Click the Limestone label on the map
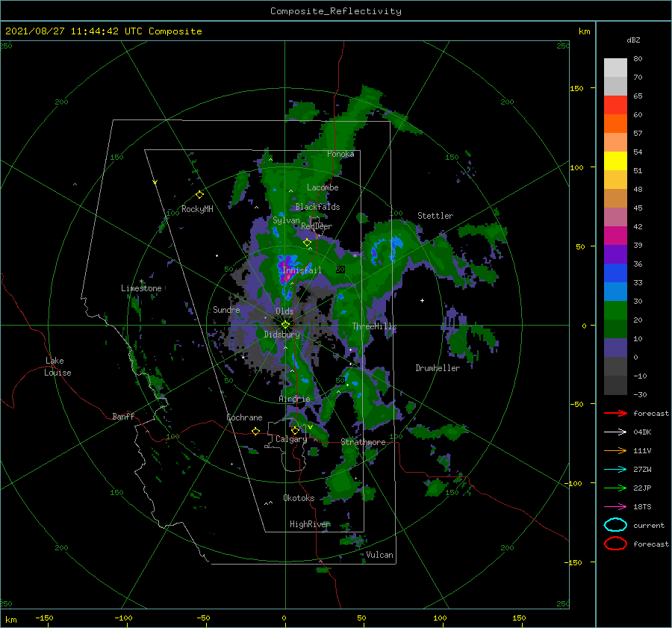The image size is (672, 628). point(141,288)
